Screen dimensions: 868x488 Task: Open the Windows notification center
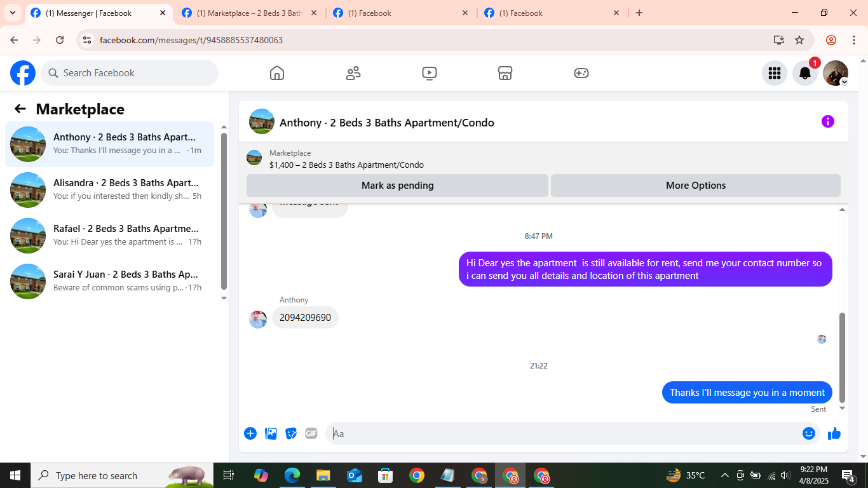point(848,475)
